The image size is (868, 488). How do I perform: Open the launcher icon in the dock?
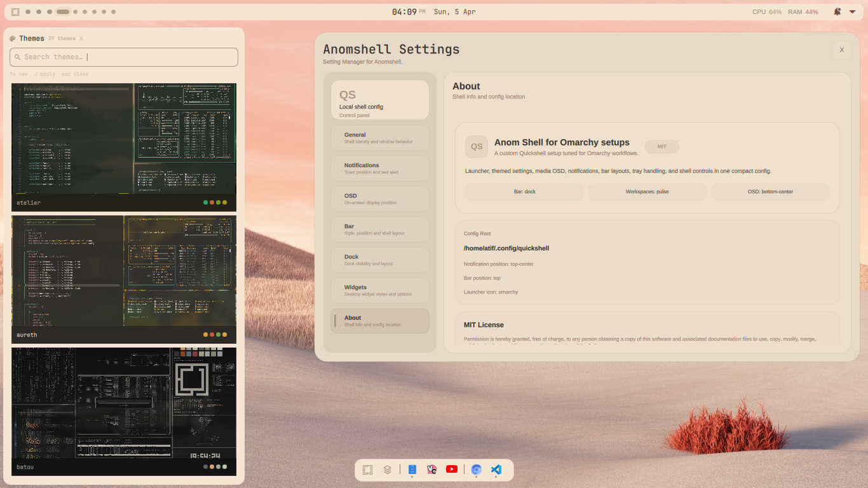pyautogui.click(x=367, y=470)
